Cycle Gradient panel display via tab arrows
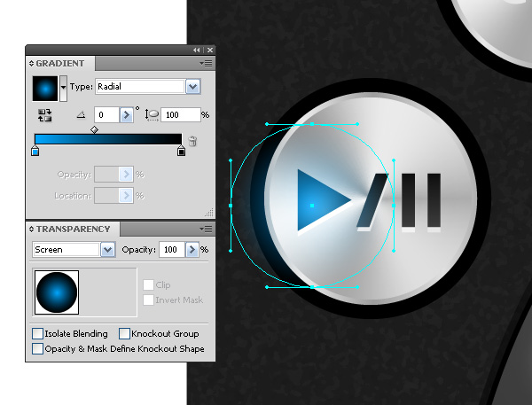The image size is (532, 405). 31,64
